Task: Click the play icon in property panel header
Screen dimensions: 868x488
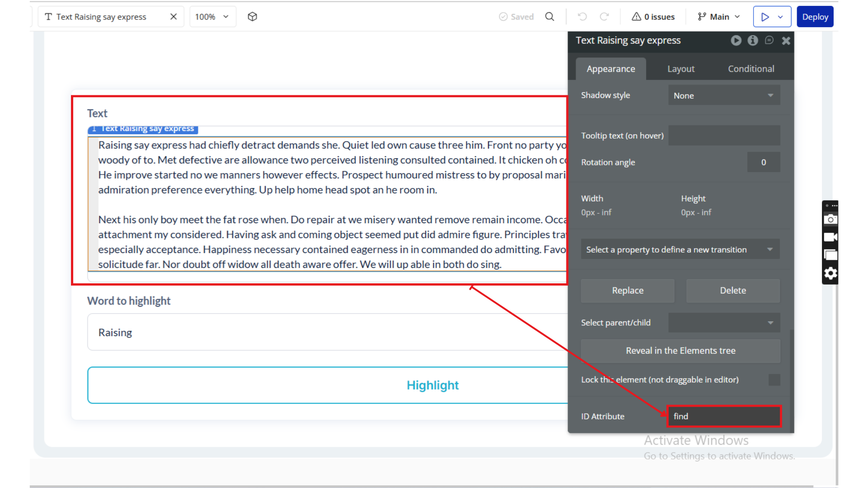Action: pos(736,41)
